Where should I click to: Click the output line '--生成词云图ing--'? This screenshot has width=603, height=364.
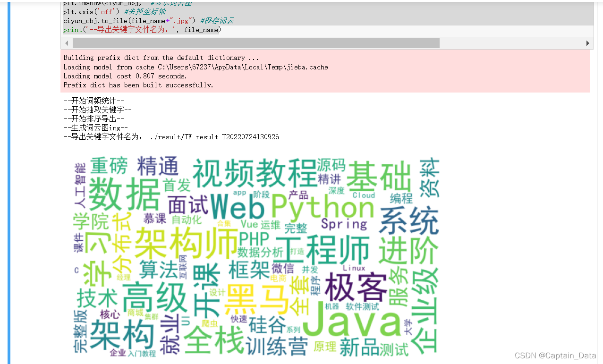tap(96, 128)
